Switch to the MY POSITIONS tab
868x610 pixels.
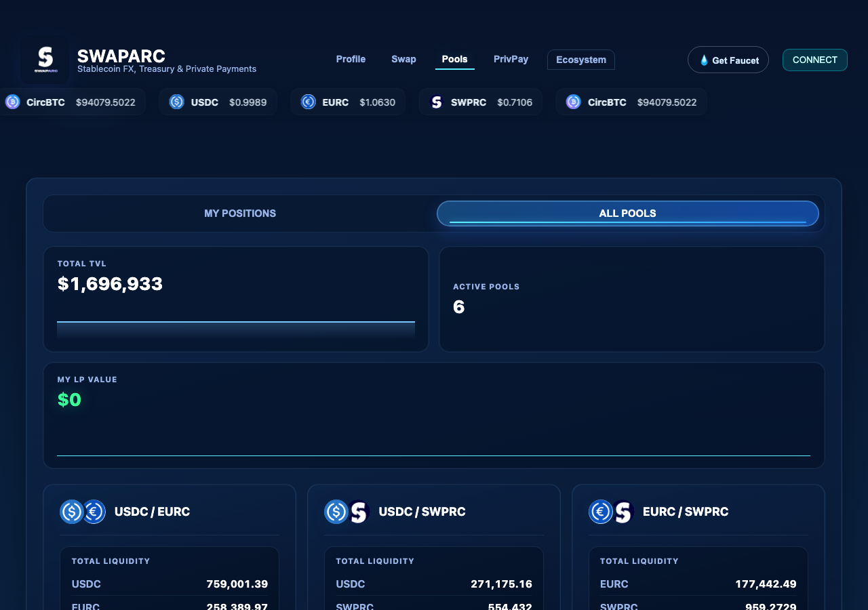pos(240,213)
